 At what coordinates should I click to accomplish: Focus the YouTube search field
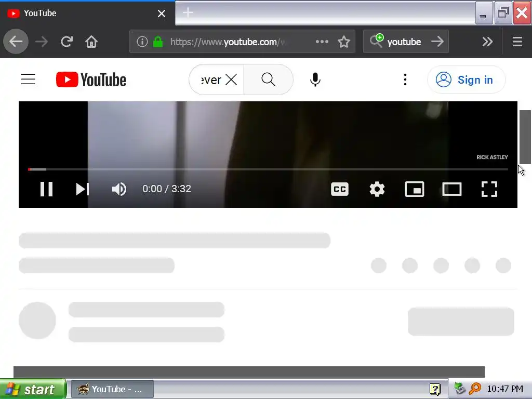coord(211,79)
